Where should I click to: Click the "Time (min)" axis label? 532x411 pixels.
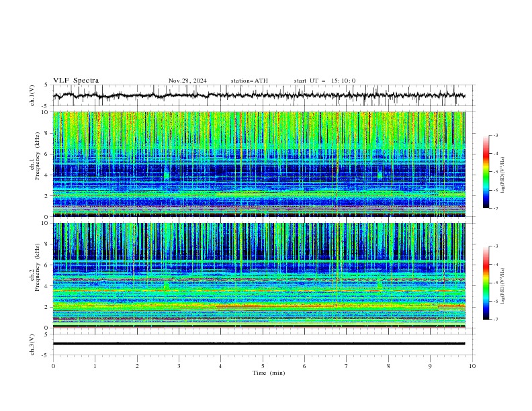269,373
